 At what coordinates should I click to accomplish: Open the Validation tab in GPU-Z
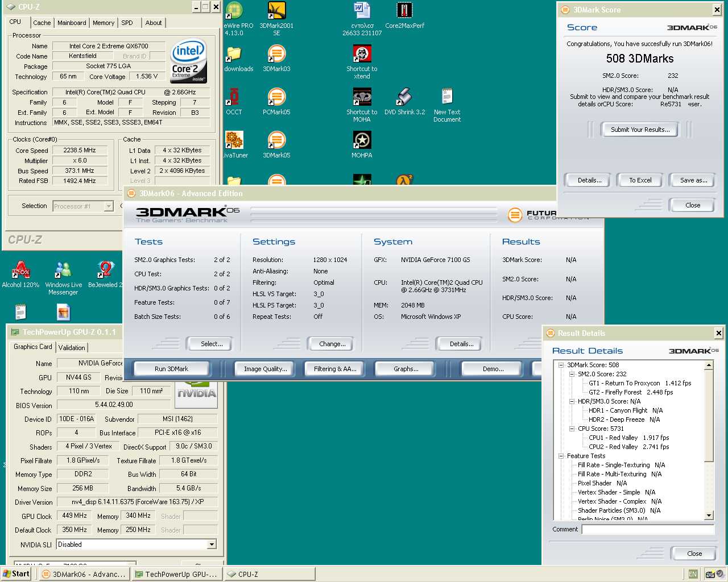(72, 347)
